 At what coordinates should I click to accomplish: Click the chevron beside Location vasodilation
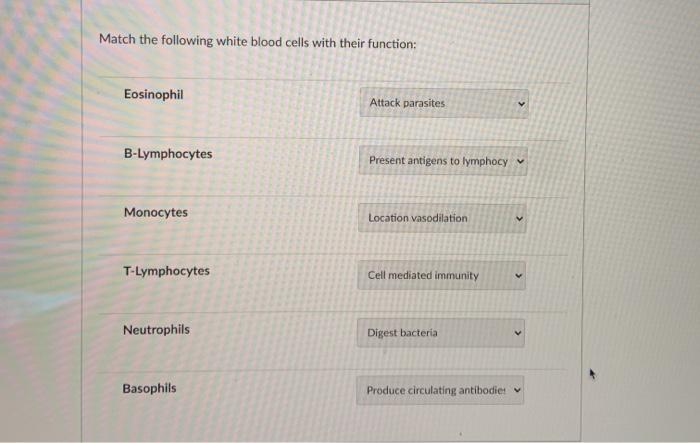519,219
